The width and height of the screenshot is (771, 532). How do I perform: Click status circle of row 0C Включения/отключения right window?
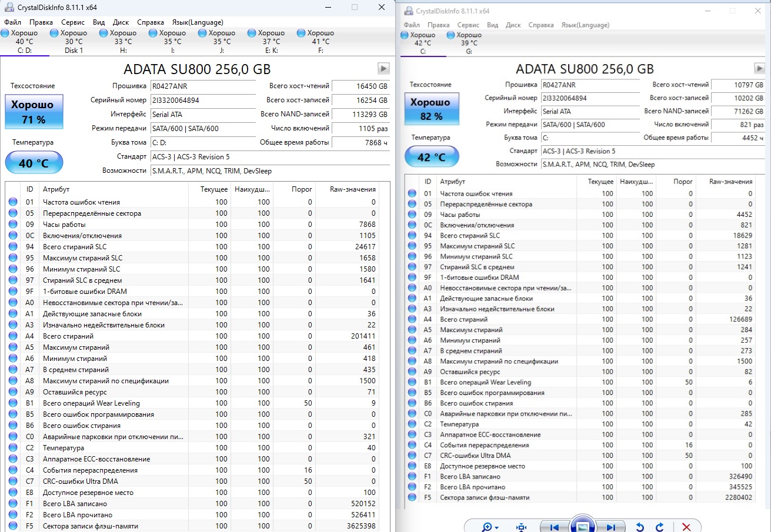click(x=412, y=225)
